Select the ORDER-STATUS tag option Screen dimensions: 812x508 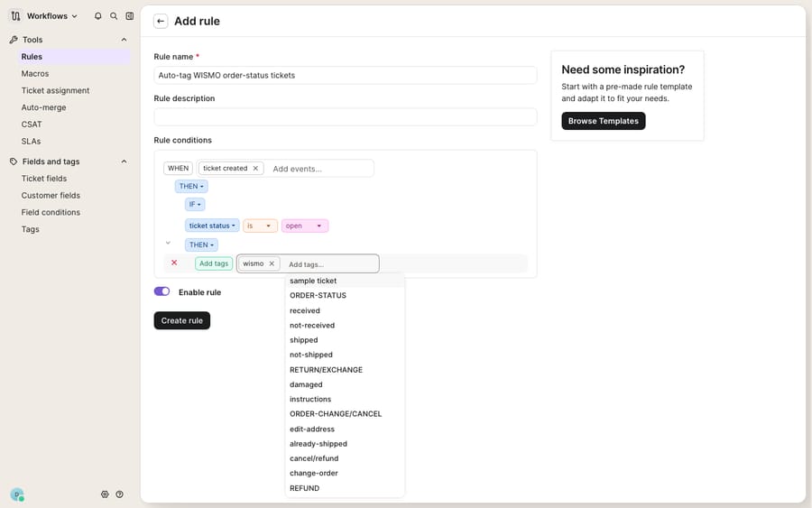[345, 295]
